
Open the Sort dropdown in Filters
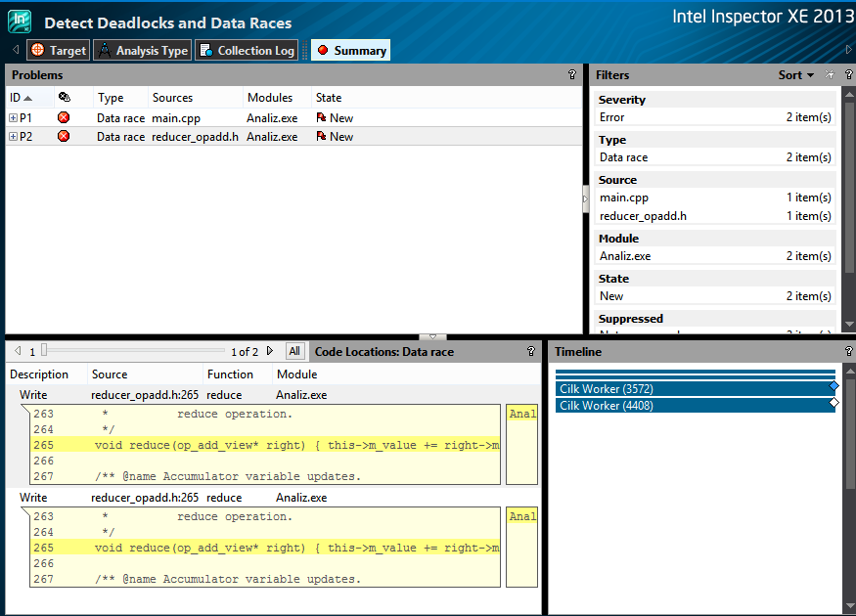(x=796, y=75)
